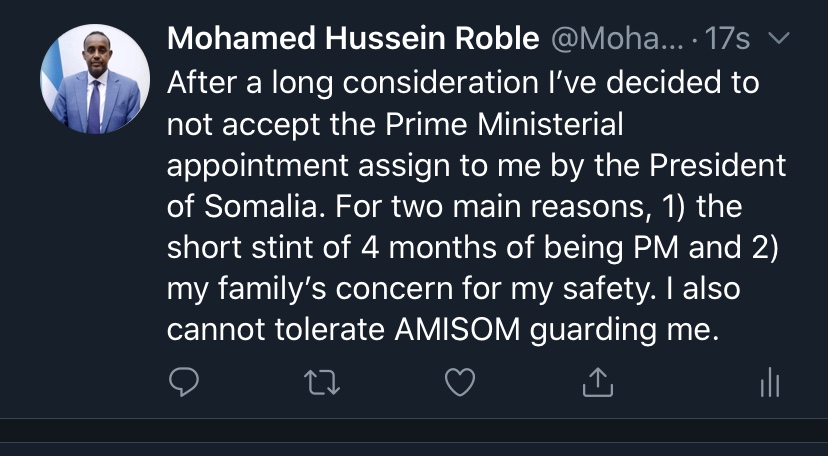Reply to Mohamed Hussein Roble's tweet

click(184, 382)
